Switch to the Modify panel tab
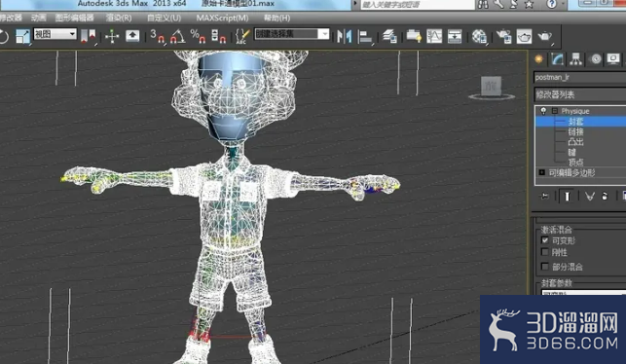This screenshot has height=364, width=626. click(x=557, y=59)
